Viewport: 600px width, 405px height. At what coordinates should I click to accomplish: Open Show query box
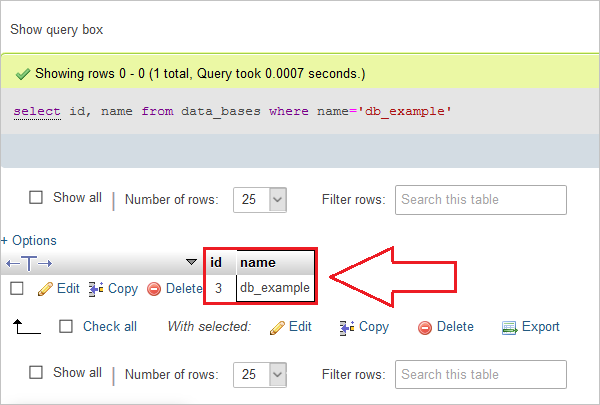click(56, 30)
